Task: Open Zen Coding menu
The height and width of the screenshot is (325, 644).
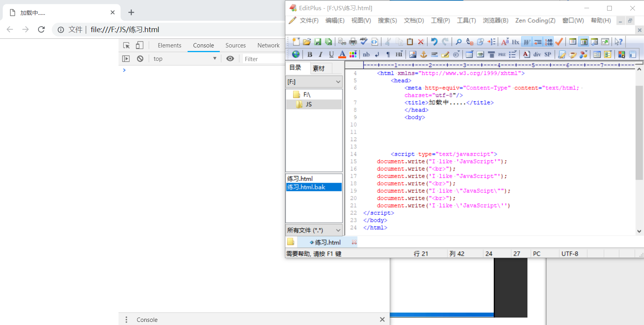Action: 535,20
